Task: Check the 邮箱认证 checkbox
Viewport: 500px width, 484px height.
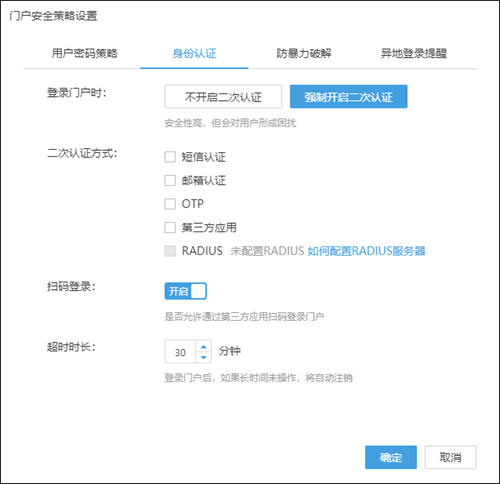Action: tap(170, 180)
